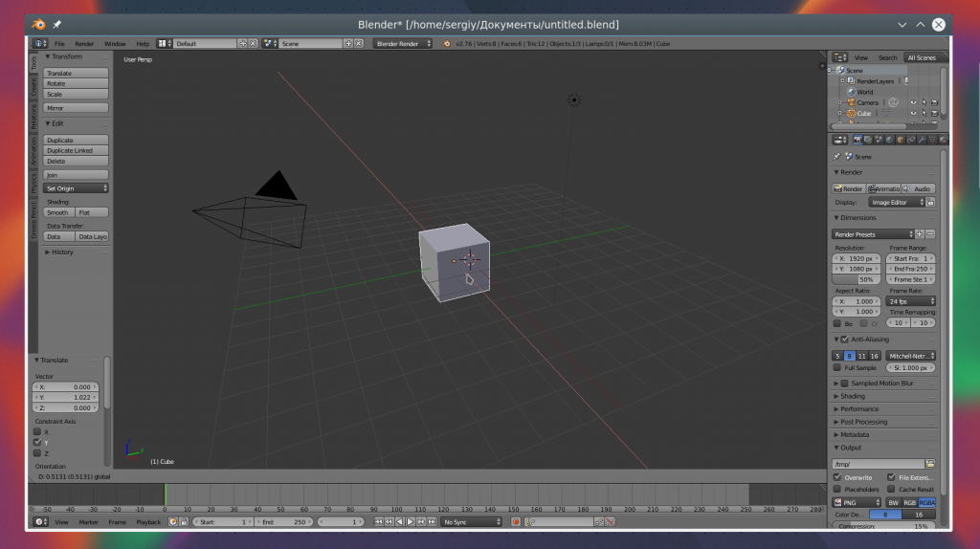The width and height of the screenshot is (980, 549).
Task: Click the Duplicate Linked button
Action: point(77,150)
